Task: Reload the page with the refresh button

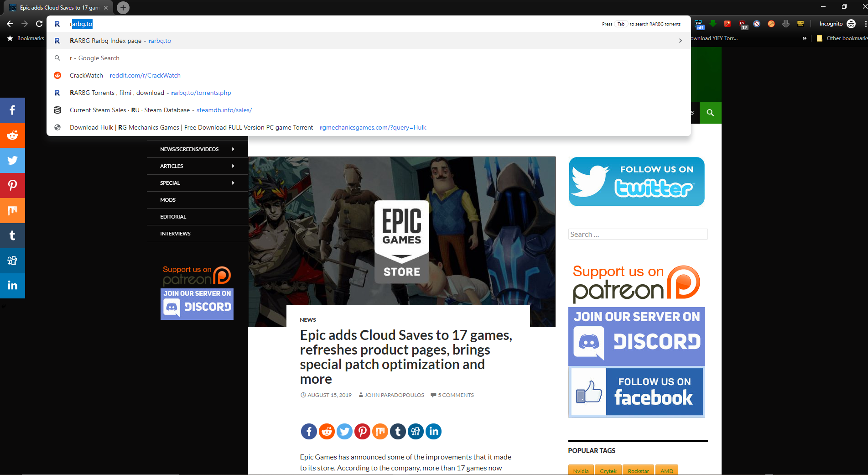Action: 39,24
